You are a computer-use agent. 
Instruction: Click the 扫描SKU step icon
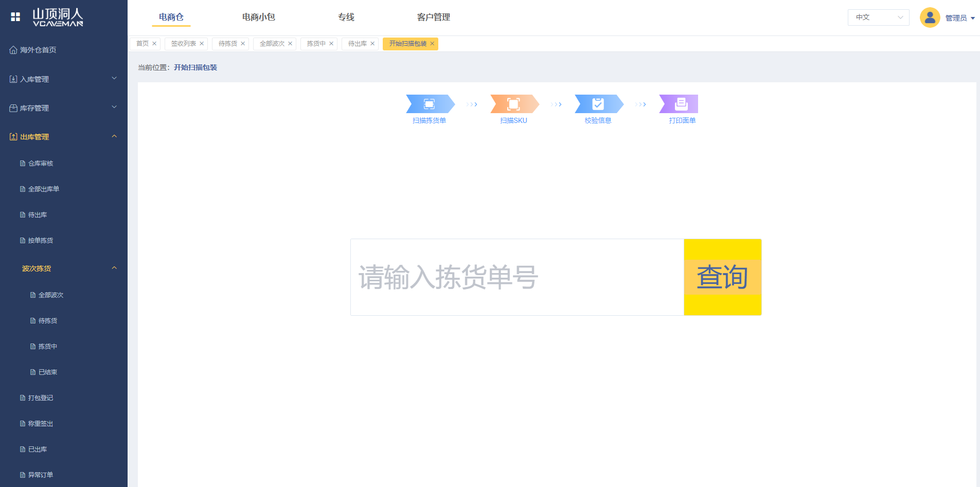(513, 104)
